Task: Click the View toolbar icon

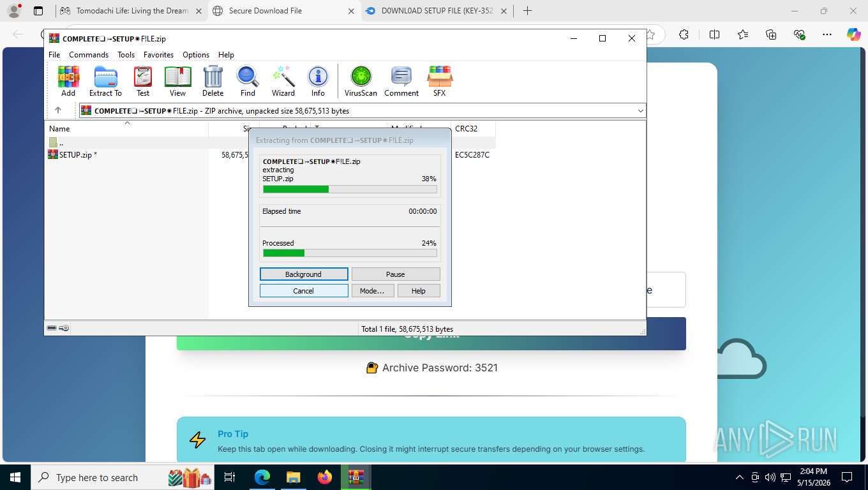Action: (x=177, y=81)
